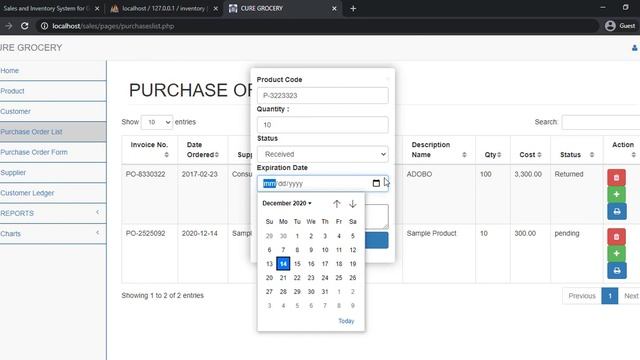Open Purchase Order Form in sidebar
640x360 pixels.
[x=34, y=152]
